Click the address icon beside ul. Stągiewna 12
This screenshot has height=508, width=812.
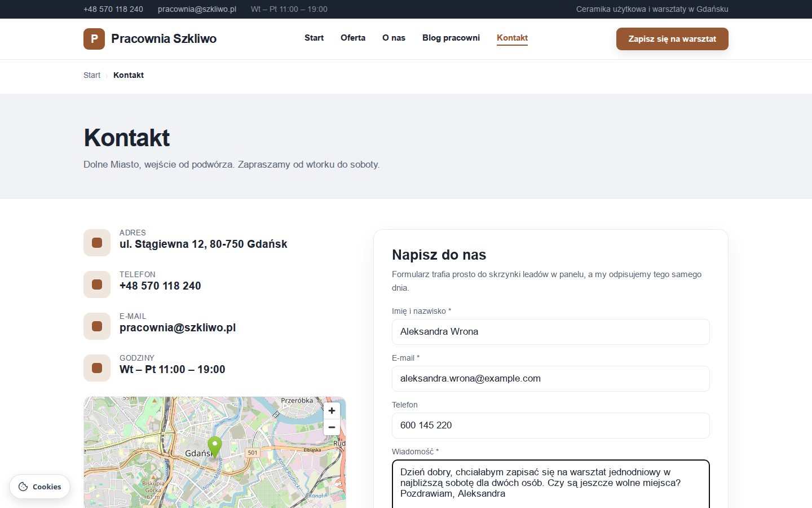(97, 243)
